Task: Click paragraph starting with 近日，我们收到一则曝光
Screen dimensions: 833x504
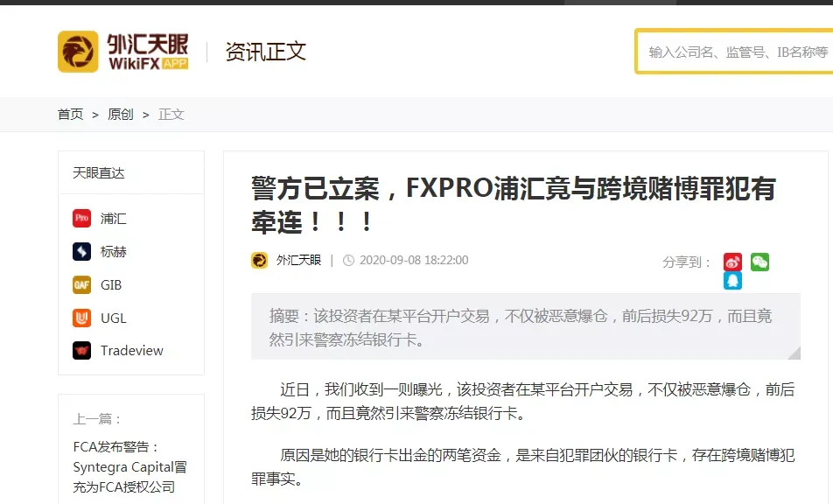Action: click(522, 402)
